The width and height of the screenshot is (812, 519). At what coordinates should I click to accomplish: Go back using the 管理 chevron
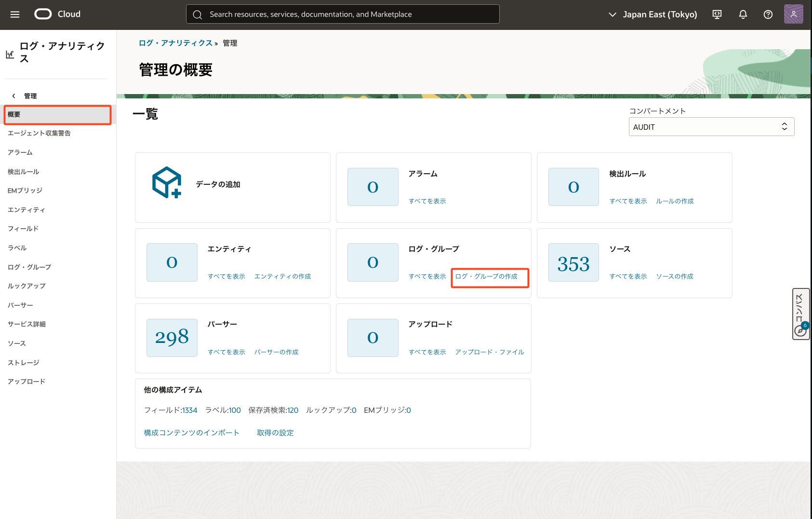click(14, 96)
